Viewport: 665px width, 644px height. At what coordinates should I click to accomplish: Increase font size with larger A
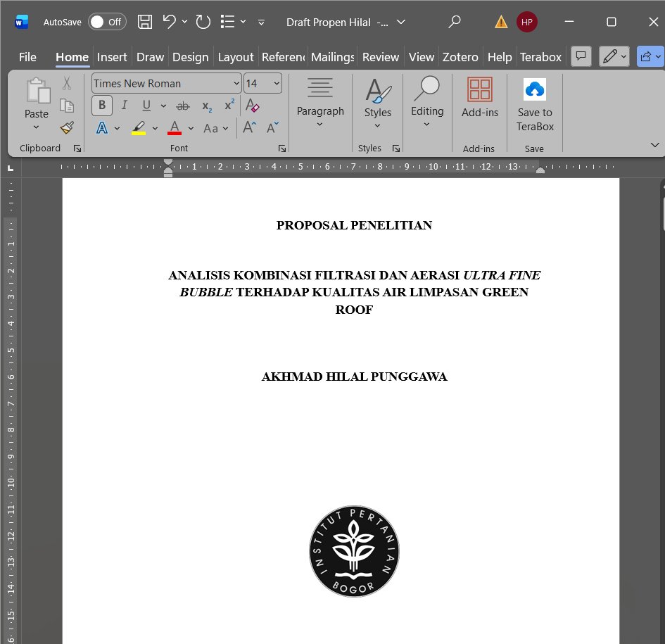tap(249, 127)
